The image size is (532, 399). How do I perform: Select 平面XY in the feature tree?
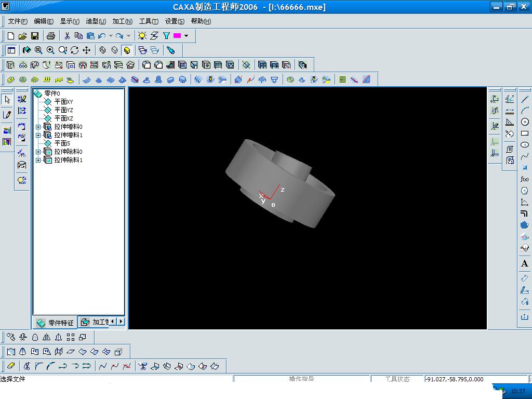[x=63, y=102]
